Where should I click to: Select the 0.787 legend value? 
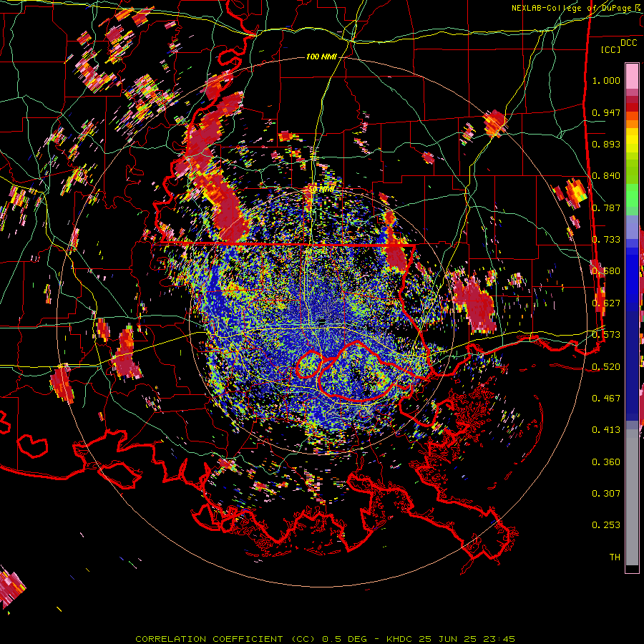pyautogui.click(x=606, y=208)
